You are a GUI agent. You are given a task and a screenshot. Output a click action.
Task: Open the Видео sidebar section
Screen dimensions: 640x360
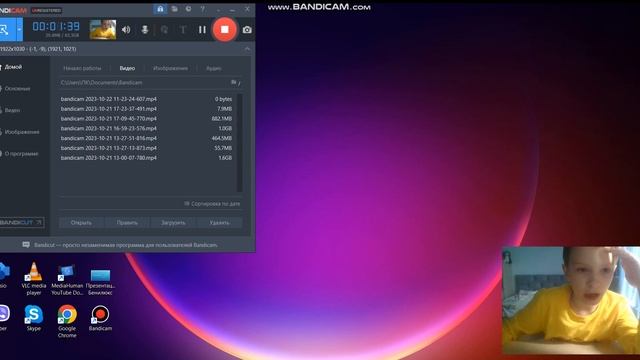click(12, 110)
